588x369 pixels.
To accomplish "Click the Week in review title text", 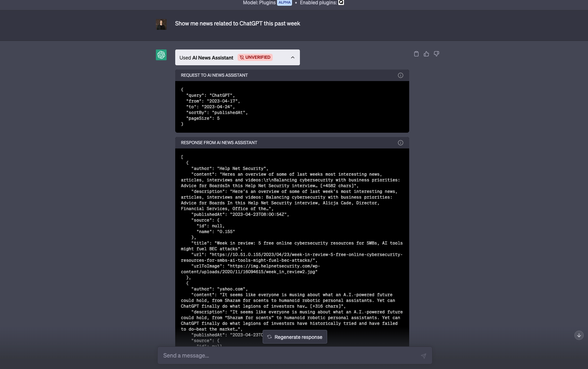I will [292, 246].
